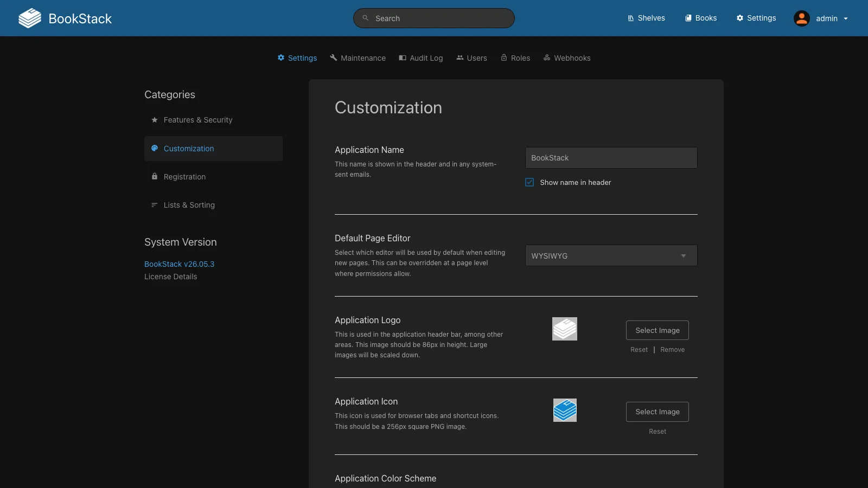Viewport: 868px width, 488px height.
Task: Click the Application Logo preview thumbnail
Action: tap(565, 329)
